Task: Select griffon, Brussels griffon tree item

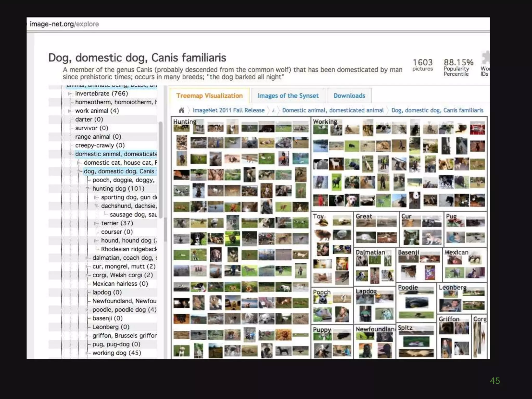Action: tap(124, 336)
